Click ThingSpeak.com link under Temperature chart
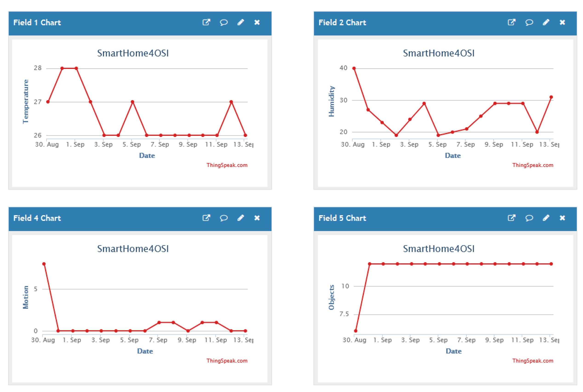Image resolution: width=583 pixels, height=392 pixels. [227, 165]
